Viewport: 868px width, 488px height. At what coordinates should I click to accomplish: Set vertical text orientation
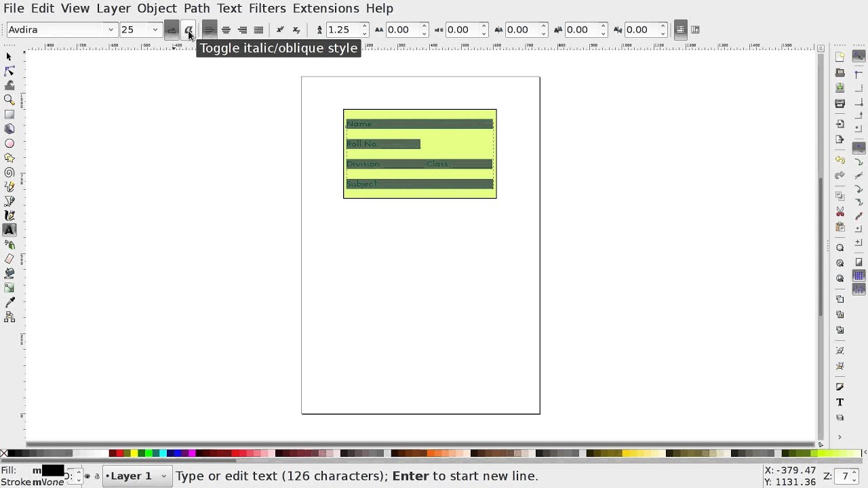695,30
